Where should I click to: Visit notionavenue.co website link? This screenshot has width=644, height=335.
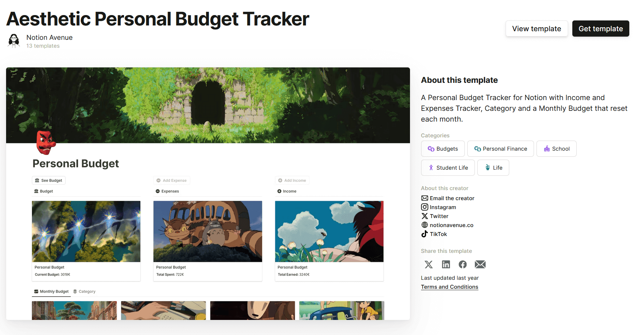(452, 225)
